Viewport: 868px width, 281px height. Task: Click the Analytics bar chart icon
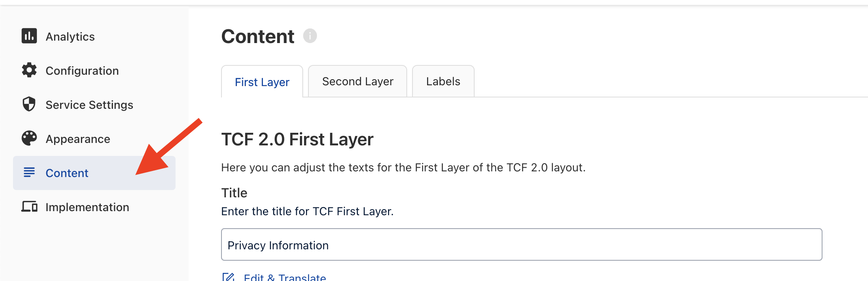29,36
